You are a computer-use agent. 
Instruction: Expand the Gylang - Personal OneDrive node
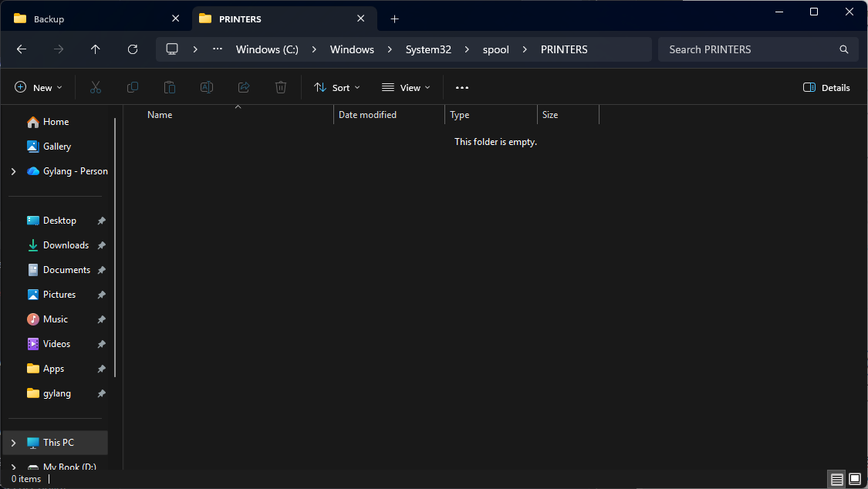(x=13, y=171)
